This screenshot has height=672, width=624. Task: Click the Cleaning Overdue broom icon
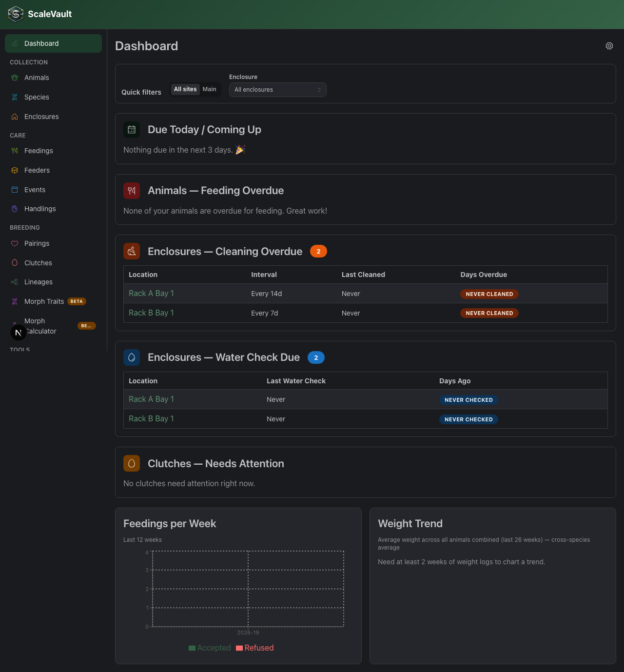click(132, 251)
